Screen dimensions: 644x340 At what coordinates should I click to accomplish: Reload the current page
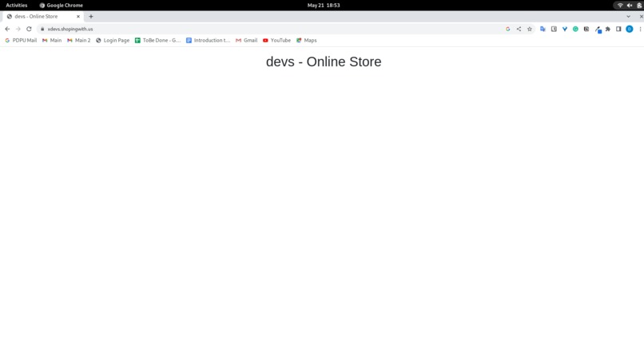[x=29, y=29]
